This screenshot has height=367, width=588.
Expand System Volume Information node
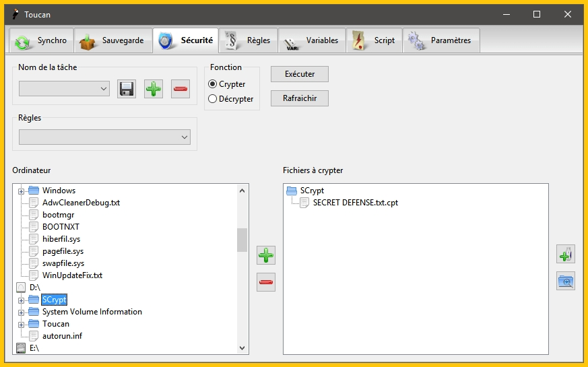coord(21,312)
